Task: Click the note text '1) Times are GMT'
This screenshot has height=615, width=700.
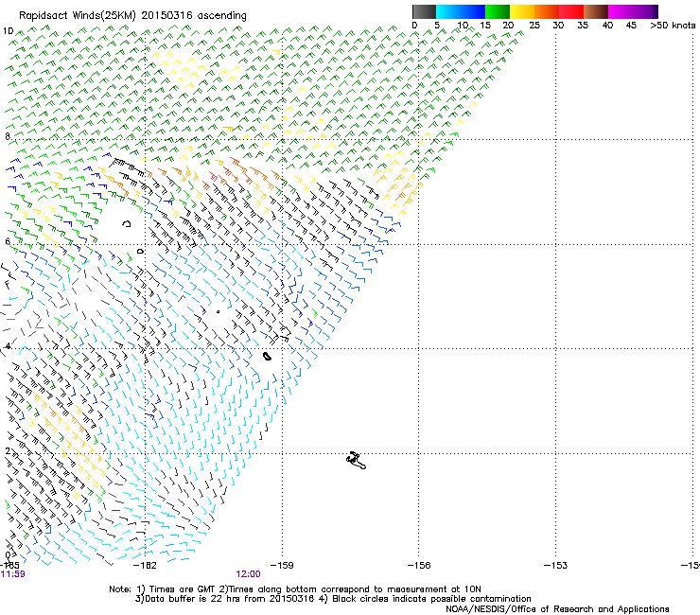Action: point(176,589)
